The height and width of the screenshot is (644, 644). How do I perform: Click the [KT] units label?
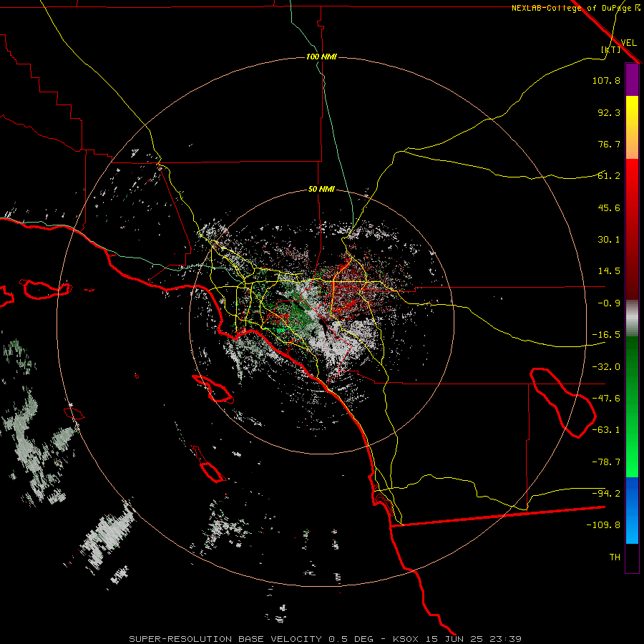[611, 49]
